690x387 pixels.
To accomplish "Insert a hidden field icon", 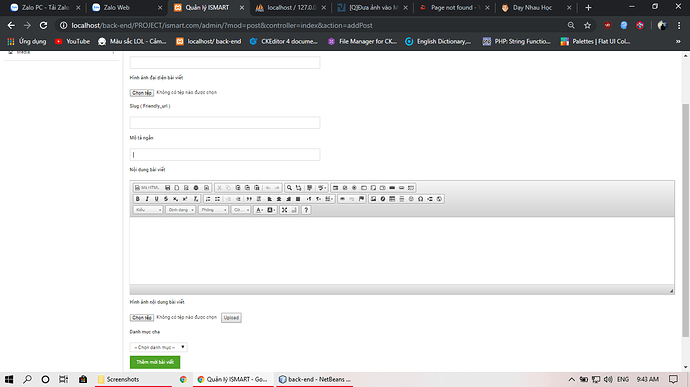I will point(411,188).
